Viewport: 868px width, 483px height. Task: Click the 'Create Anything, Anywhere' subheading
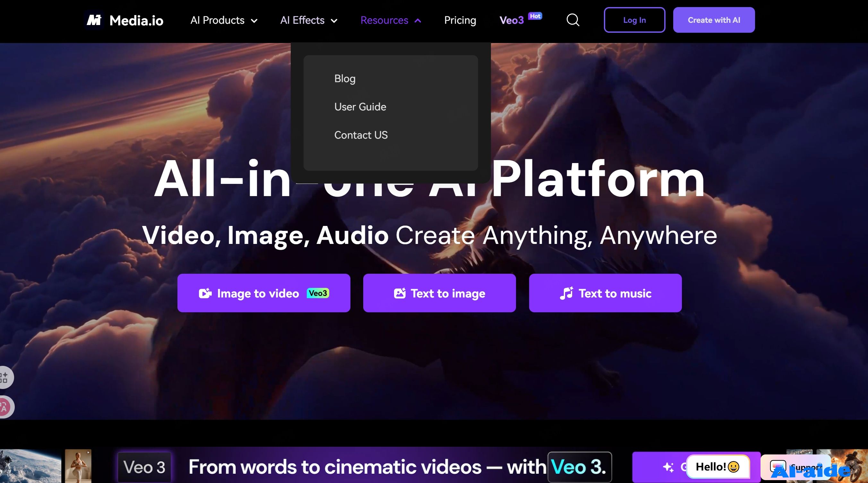(556, 235)
